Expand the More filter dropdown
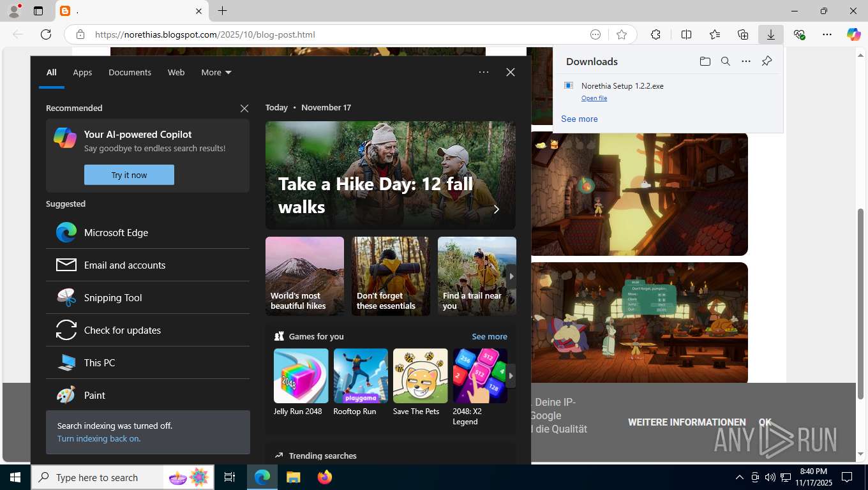The height and width of the screenshot is (490, 868). 216,72
